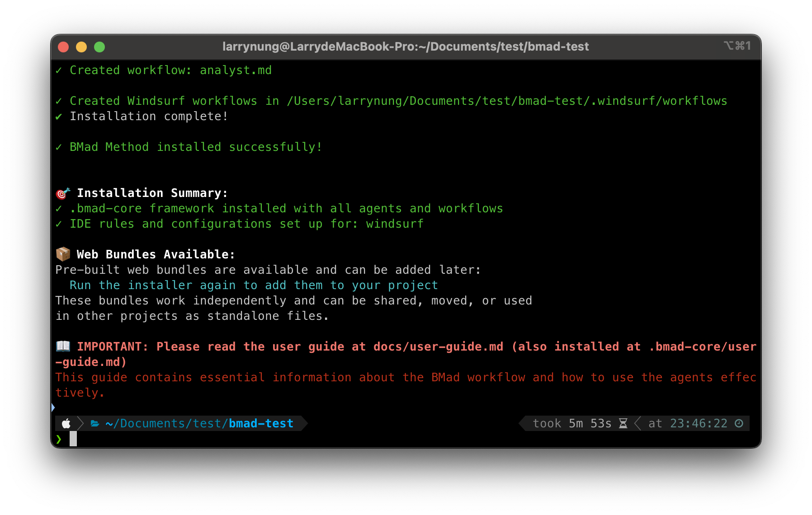Click the package emoji beside Web Bundles

coord(63,254)
